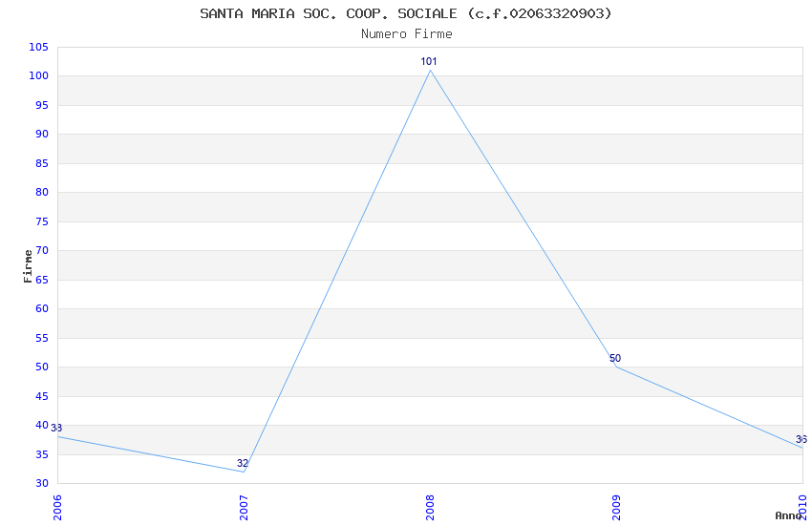Select the 2008 year label on x-axis
This screenshot has width=812, height=525.
coord(430,508)
